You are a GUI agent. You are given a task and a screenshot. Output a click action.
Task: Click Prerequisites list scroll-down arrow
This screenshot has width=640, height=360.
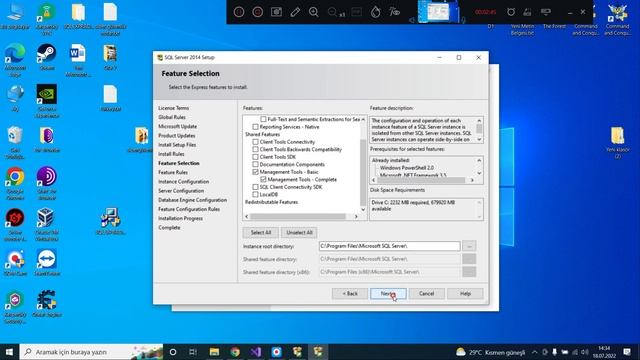pos(479,173)
